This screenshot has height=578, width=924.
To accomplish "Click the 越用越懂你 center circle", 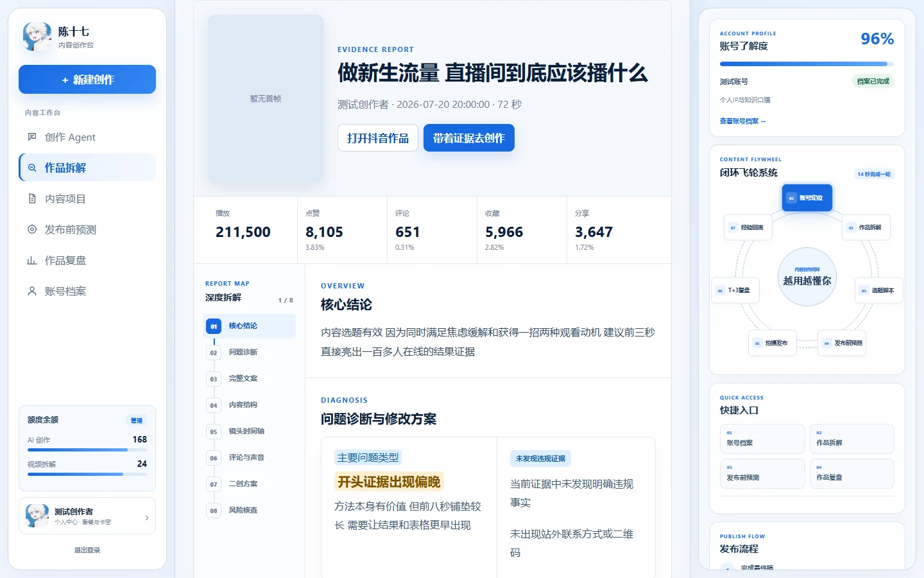I will (x=807, y=277).
